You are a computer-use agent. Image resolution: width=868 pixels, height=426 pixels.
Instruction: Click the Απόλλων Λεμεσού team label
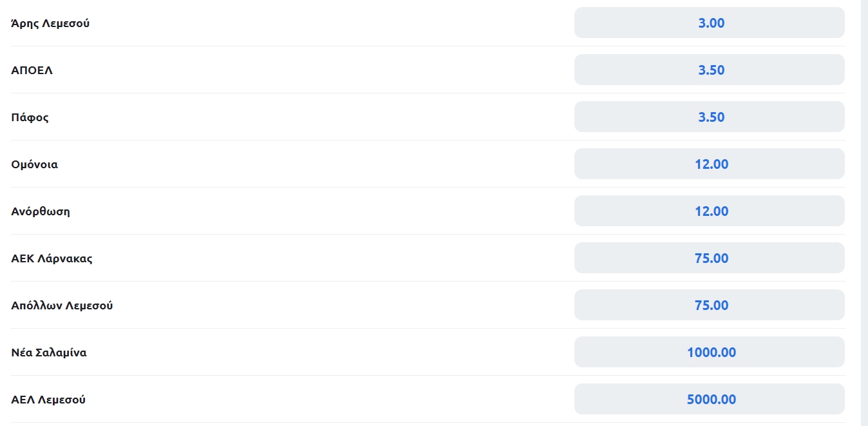[x=62, y=306]
